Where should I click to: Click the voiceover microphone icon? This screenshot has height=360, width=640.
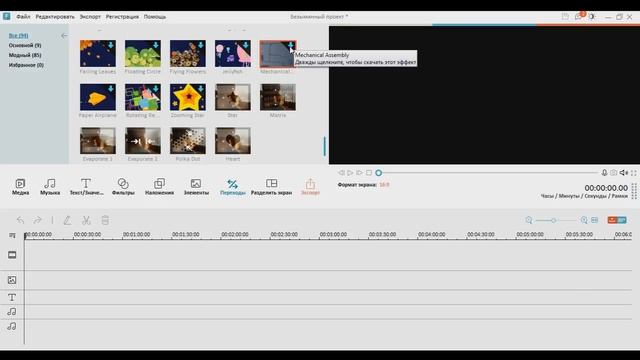(604, 173)
